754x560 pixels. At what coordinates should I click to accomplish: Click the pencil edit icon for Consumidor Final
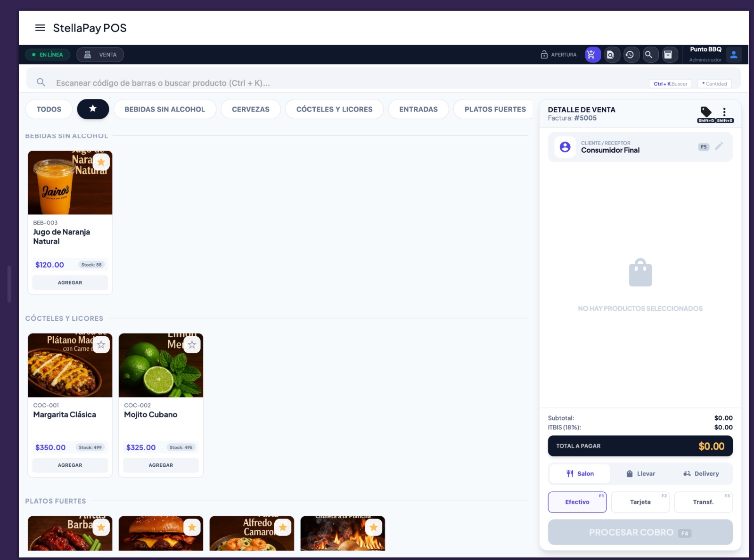point(719,146)
